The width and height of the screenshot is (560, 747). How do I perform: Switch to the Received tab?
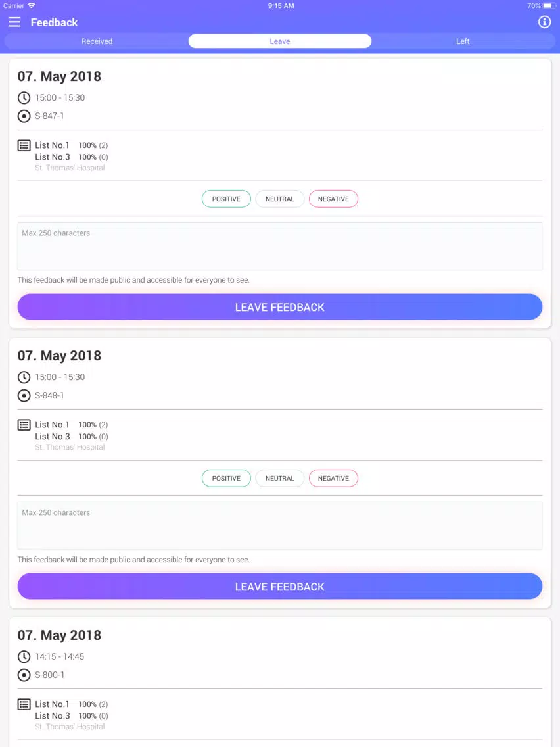pyautogui.click(x=97, y=41)
